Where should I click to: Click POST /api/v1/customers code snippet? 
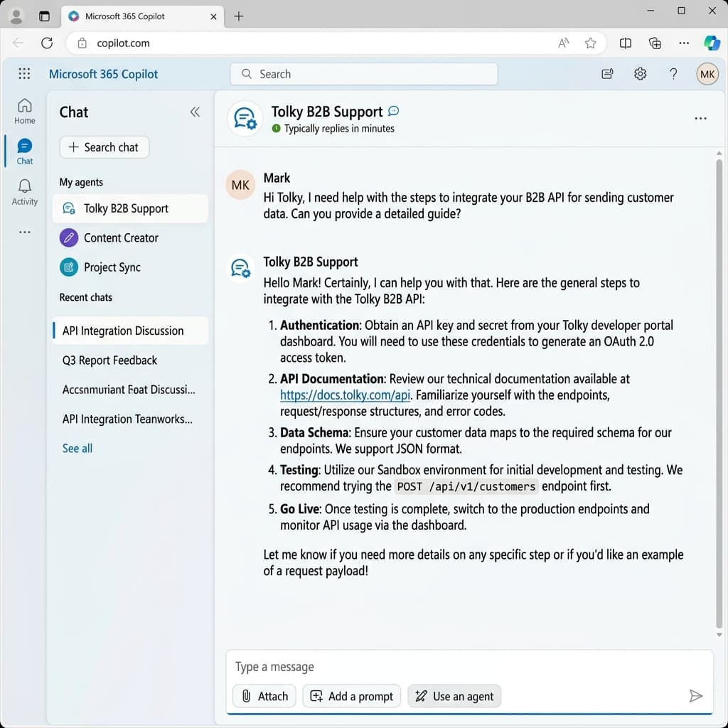pyautogui.click(x=466, y=486)
